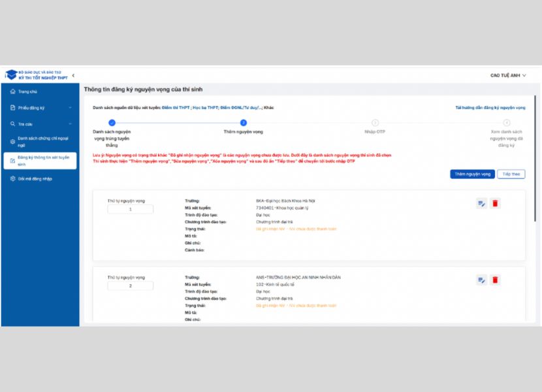The image size is (542, 392).
Task: Click the wish order field showing 1
Action: point(131,209)
